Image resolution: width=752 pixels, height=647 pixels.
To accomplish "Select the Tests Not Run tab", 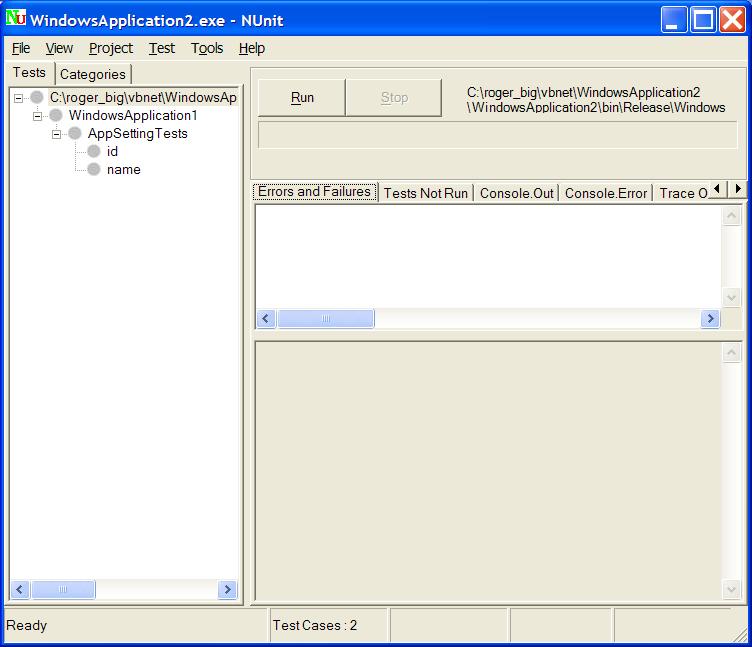I will 426,193.
